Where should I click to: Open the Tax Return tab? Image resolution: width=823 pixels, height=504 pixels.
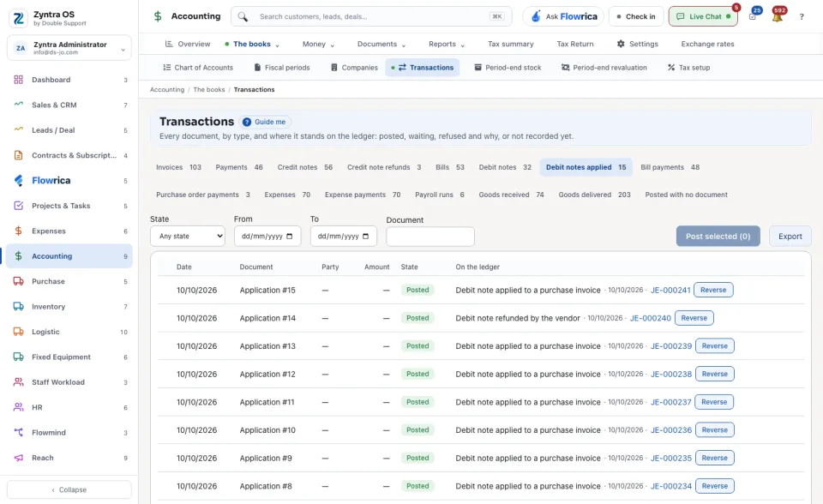coord(575,44)
